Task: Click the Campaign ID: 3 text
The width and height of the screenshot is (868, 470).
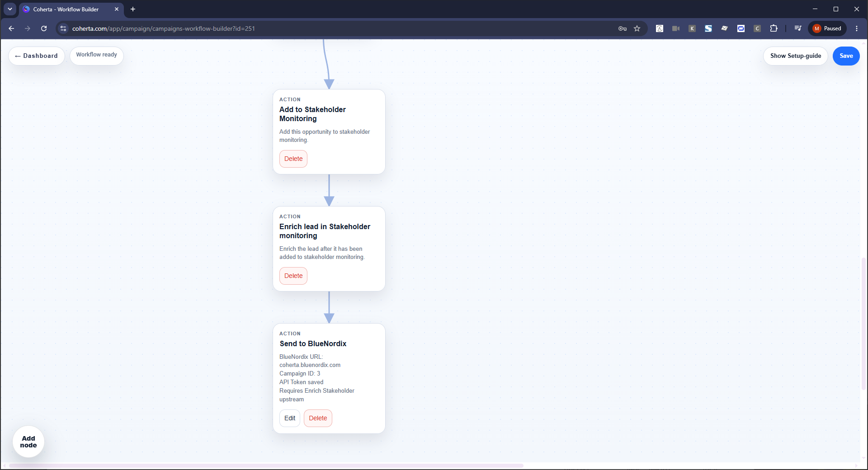Action: pos(300,374)
